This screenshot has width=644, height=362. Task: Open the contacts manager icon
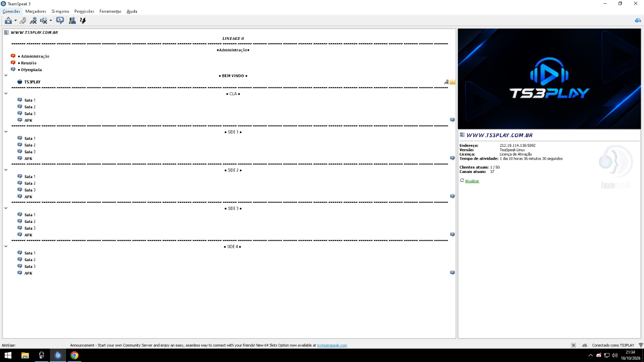point(72,21)
